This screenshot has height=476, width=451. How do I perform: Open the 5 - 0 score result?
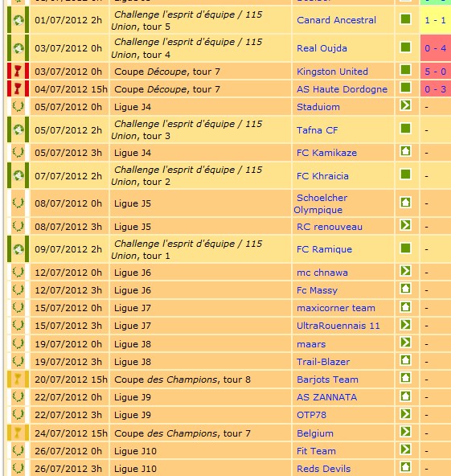click(x=435, y=72)
